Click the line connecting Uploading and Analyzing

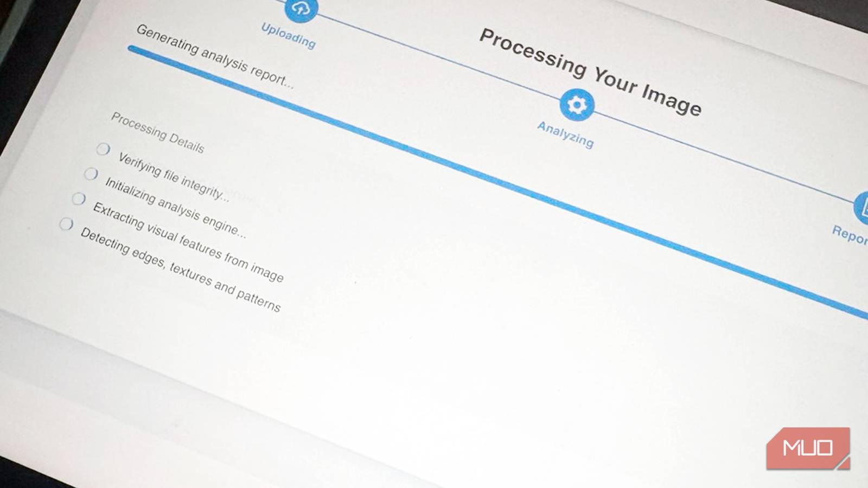point(438,57)
